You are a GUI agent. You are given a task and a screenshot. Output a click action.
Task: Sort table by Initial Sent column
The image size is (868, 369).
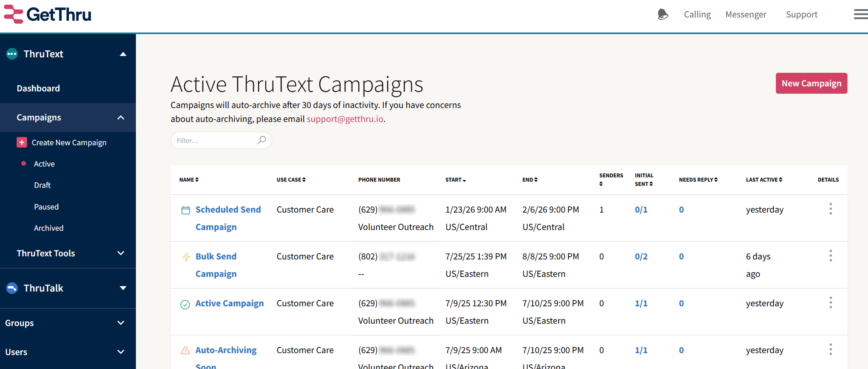pos(644,180)
